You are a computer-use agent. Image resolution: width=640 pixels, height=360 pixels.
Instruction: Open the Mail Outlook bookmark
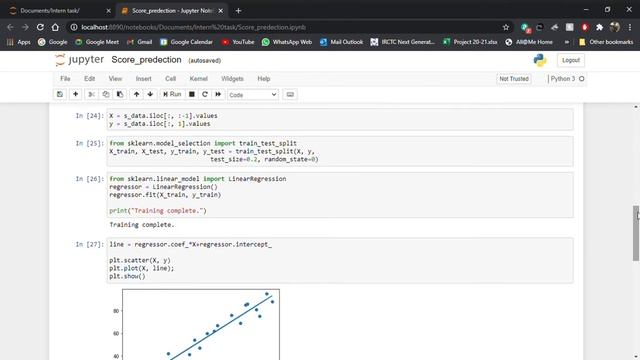point(342,42)
